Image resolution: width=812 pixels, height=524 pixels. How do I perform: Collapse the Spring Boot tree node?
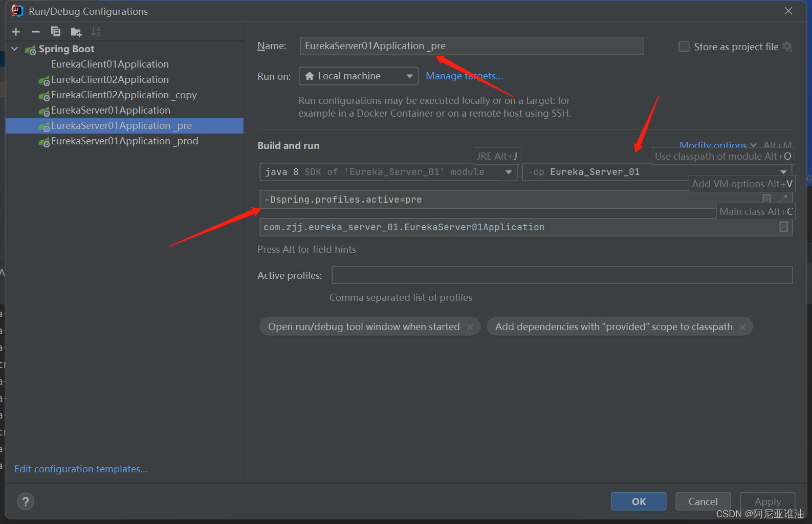pos(15,49)
